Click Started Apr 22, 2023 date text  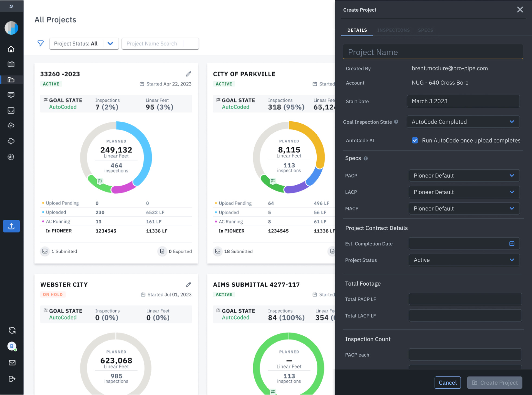(169, 84)
